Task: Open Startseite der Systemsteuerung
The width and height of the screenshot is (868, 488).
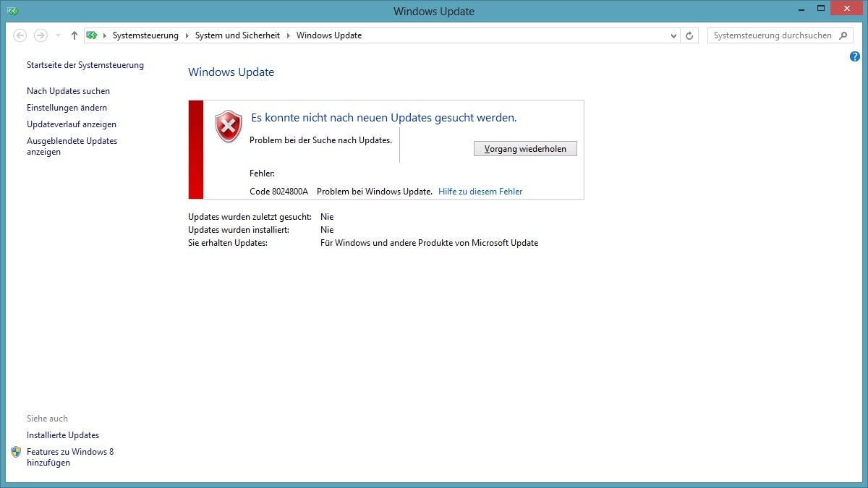Action: pyautogui.click(x=85, y=65)
